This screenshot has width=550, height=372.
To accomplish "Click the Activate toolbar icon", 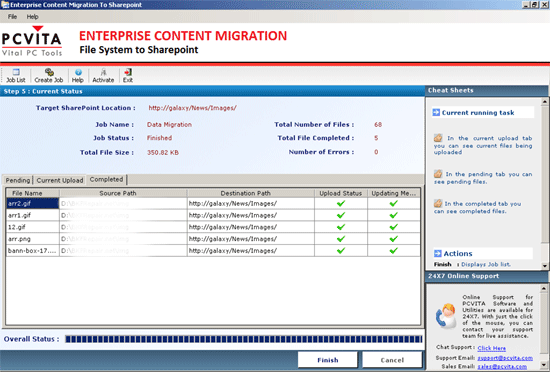I will tap(103, 76).
